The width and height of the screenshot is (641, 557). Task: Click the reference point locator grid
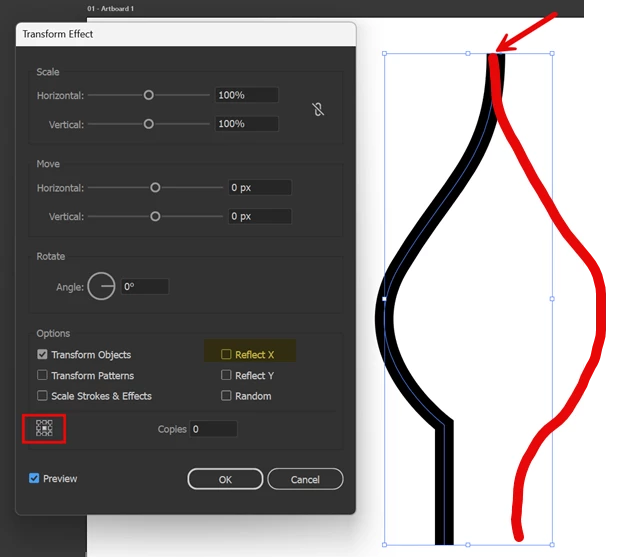[44, 428]
